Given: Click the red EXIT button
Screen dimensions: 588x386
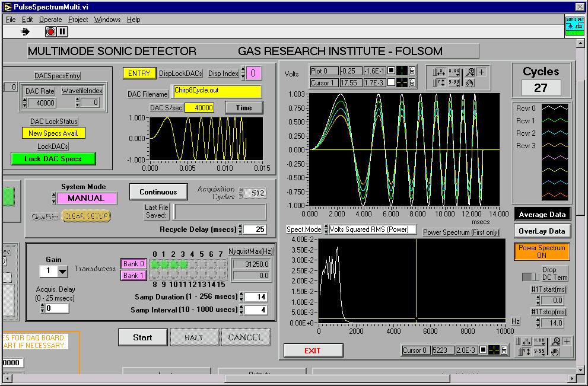Looking at the screenshot, I should (x=313, y=350).
